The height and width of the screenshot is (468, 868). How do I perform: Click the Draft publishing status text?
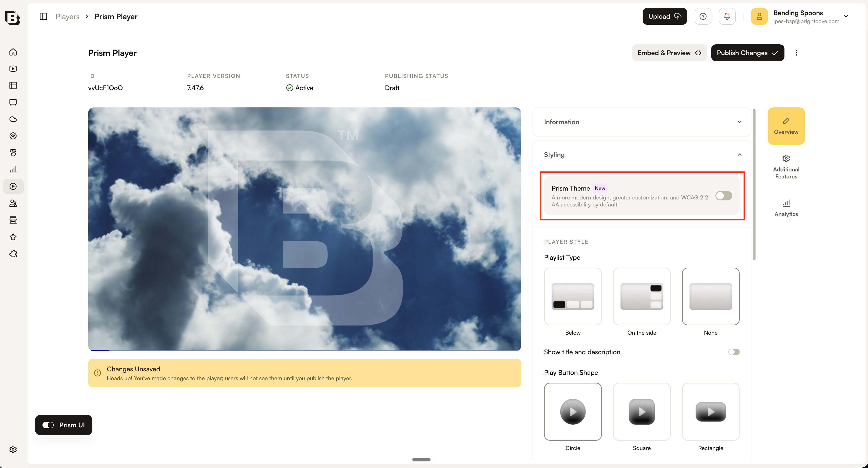[x=392, y=88]
